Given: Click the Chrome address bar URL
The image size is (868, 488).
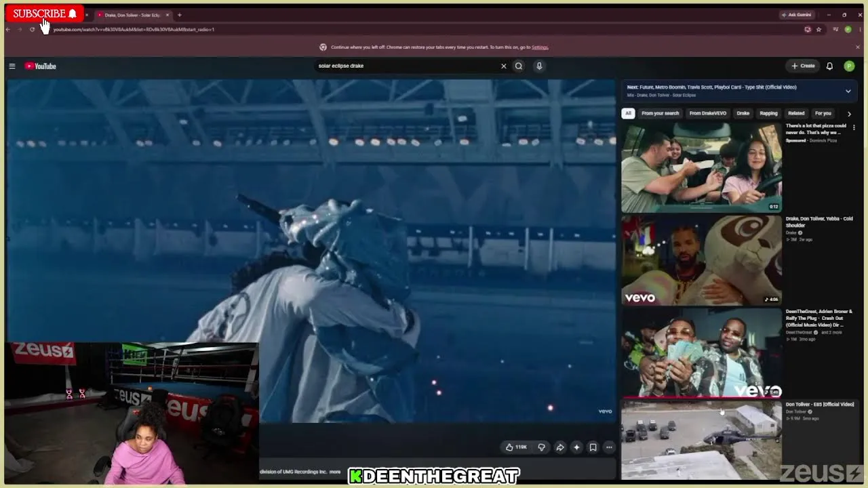Looking at the screenshot, I should pyautogui.click(x=134, y=29).
